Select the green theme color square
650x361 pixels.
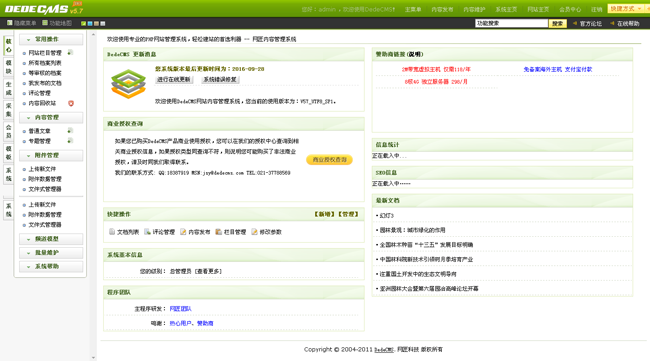83,24
